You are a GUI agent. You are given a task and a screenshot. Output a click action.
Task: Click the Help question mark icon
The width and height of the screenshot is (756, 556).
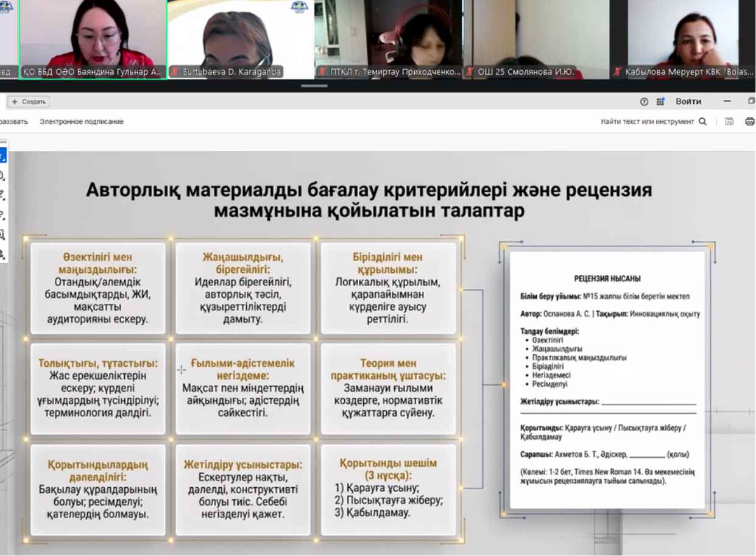[644, 102]
